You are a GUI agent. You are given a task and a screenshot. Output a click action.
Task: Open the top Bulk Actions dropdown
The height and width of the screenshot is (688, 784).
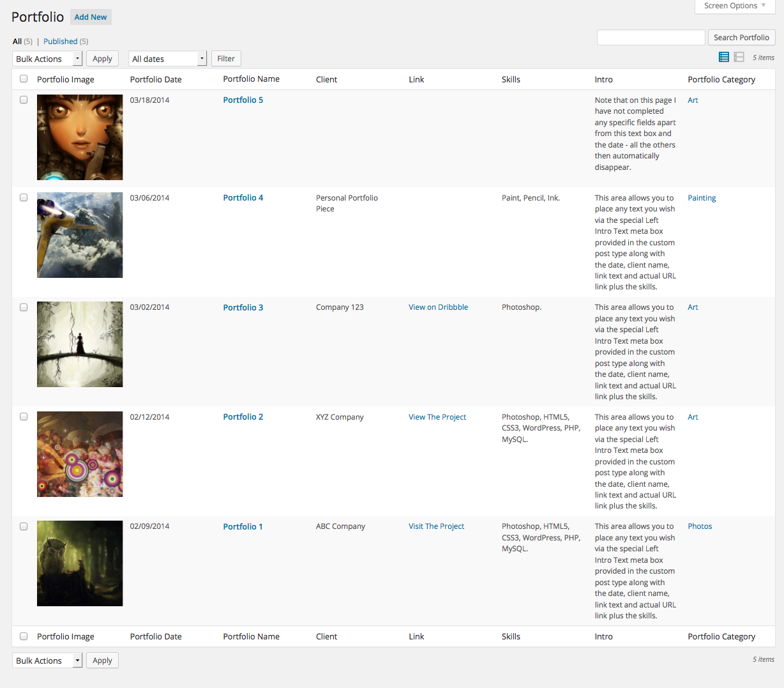[47, 59]
